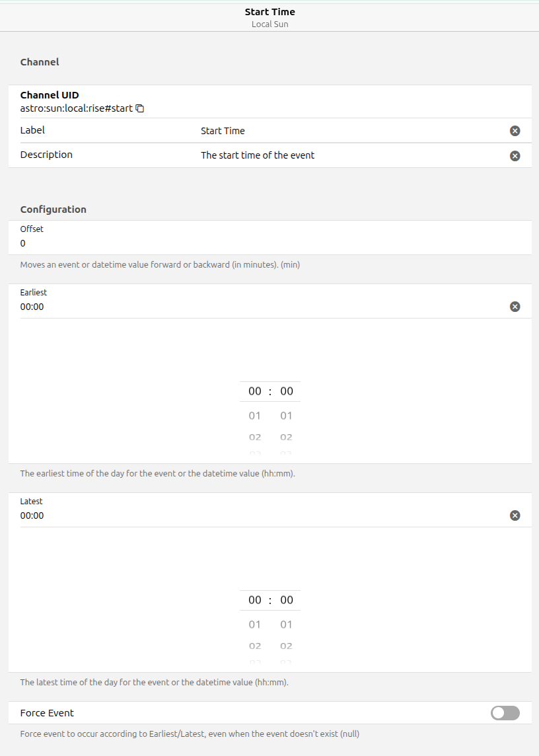539x756 pixels.
Task: Select hour 02 in Earliest picker
Action: (255, 437)
